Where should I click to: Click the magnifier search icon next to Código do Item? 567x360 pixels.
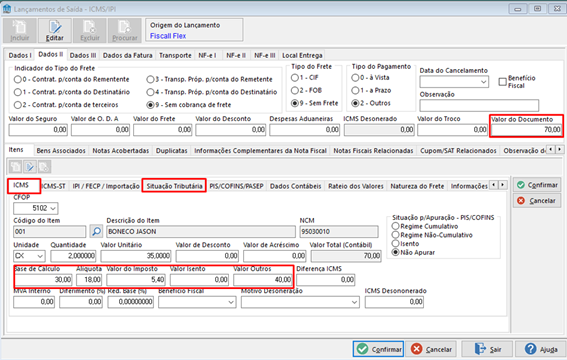click(96, 231)
